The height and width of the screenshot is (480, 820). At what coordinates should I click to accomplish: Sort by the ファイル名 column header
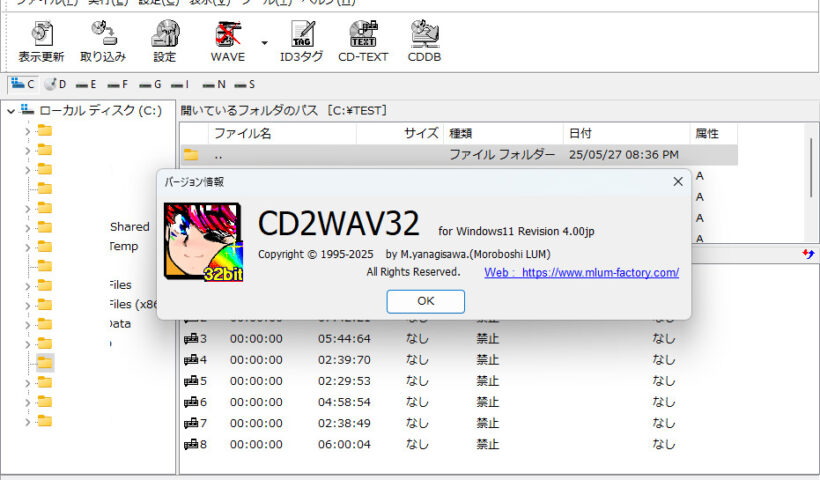(x=282, y=134)
